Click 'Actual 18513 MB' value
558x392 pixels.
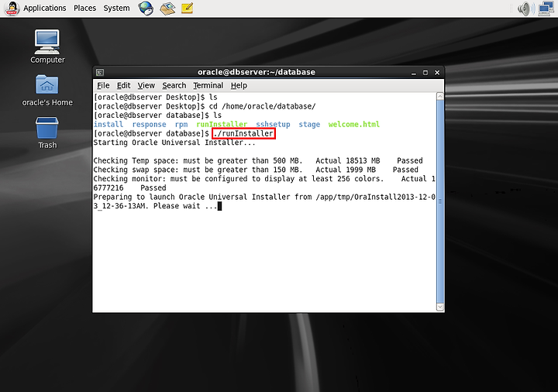[348, 160]
